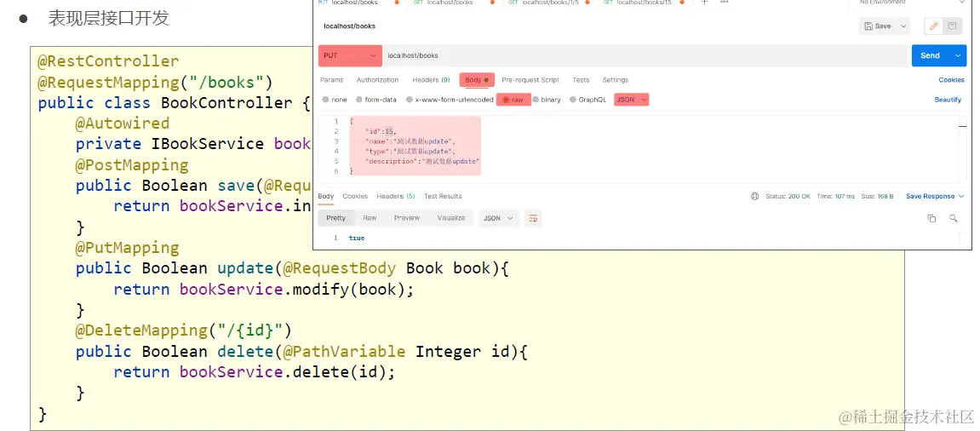This screenshot has width=980, height=431.
Task: Copy response with the copy icon
Action: click(x=931, y=218)
